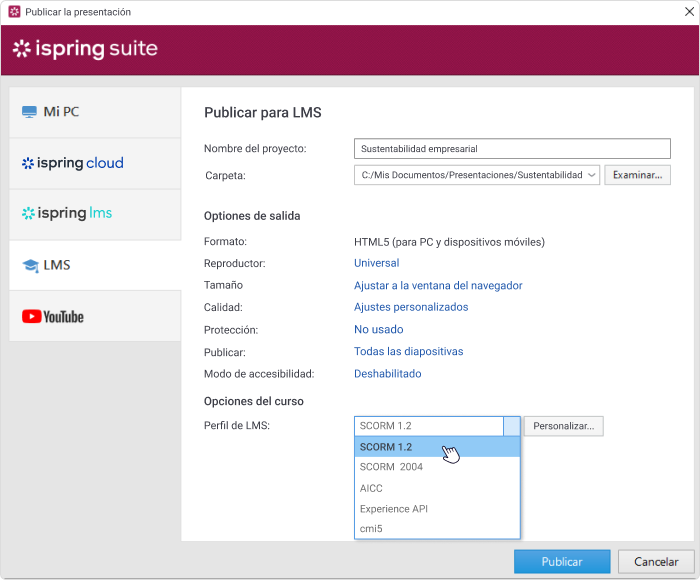
Task: Switch to the iSpring Cloud tab
Action: [95, 163]
